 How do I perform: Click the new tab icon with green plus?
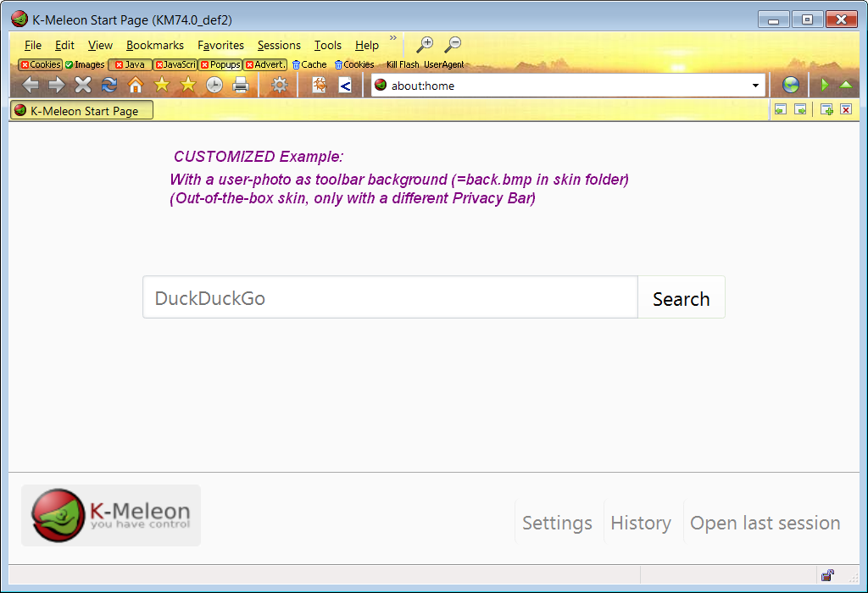826,109
